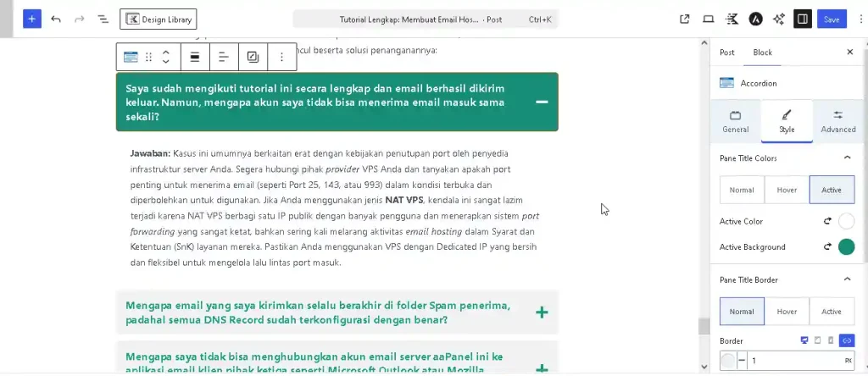Screen dimensions: 868x376
Task: Close the settings sidebar
Action: pyautogui.click(x=849, y=52)
